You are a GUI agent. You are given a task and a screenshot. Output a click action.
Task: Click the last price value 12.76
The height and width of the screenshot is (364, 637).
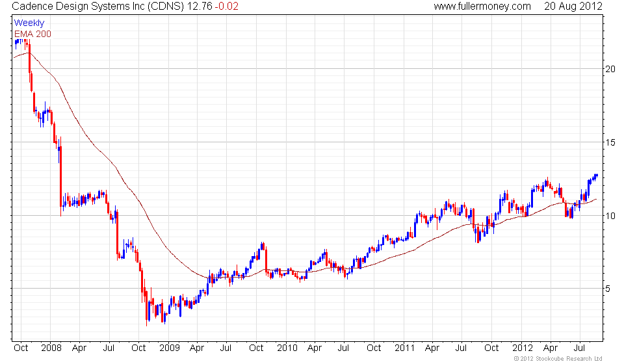point(199,6)
